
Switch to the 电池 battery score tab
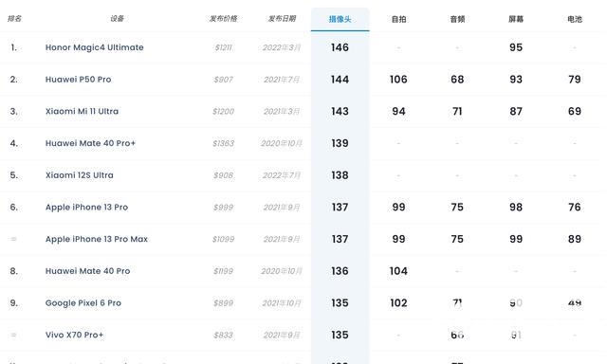[575, 19]
